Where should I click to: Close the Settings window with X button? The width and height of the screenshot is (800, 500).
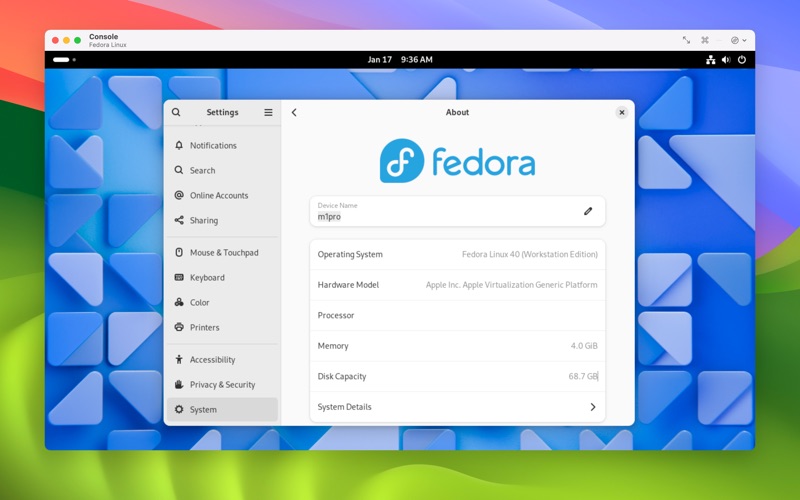pyautogui.click(x=621, y=112)
